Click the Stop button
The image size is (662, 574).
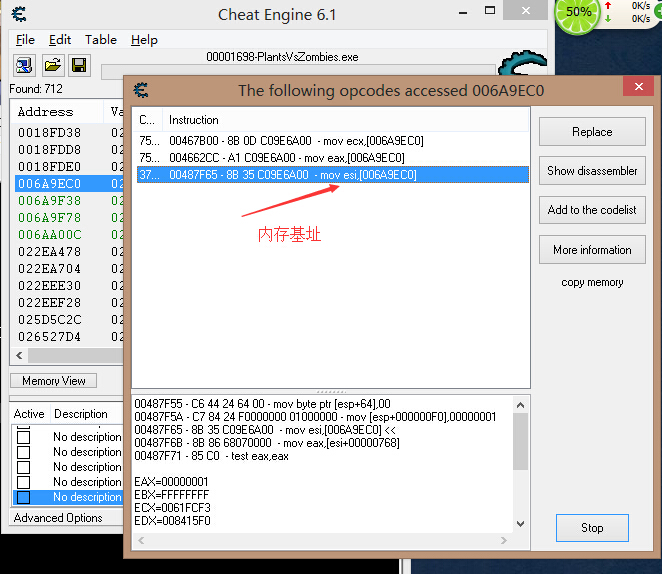click(592, 528)
